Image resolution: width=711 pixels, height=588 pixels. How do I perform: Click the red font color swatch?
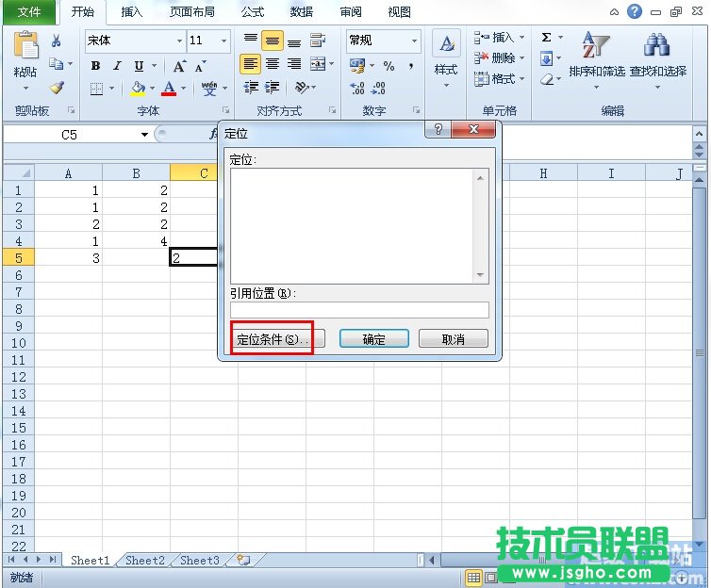point(169,89)
